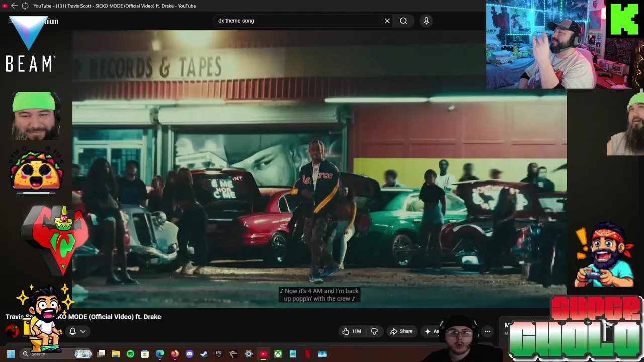
Task: Click the magnifier search button
Action: point(404,21)
